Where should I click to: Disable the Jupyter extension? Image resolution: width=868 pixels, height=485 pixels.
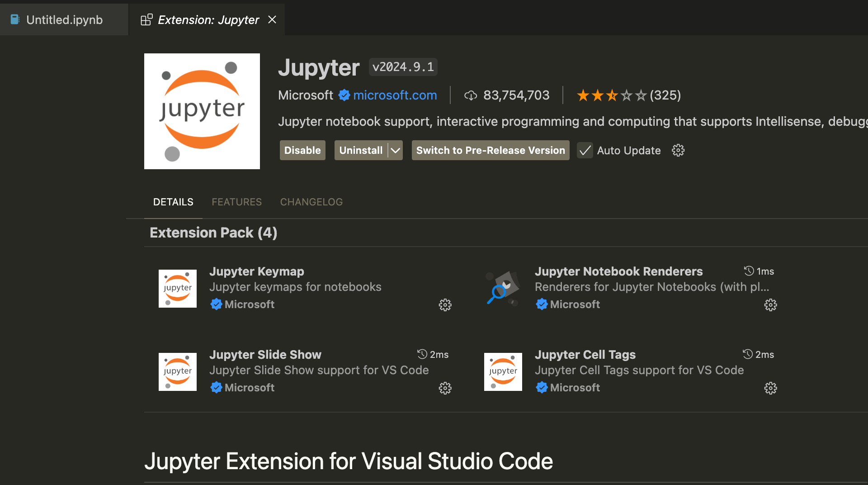pos(302,150)
